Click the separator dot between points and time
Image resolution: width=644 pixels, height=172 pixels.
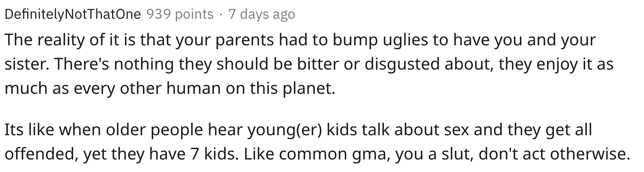pos(221,15)
